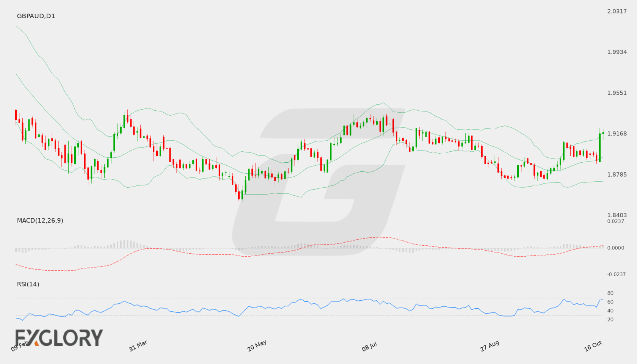
Task: Click the RSI scale value 80
Action: pos(610,293)
